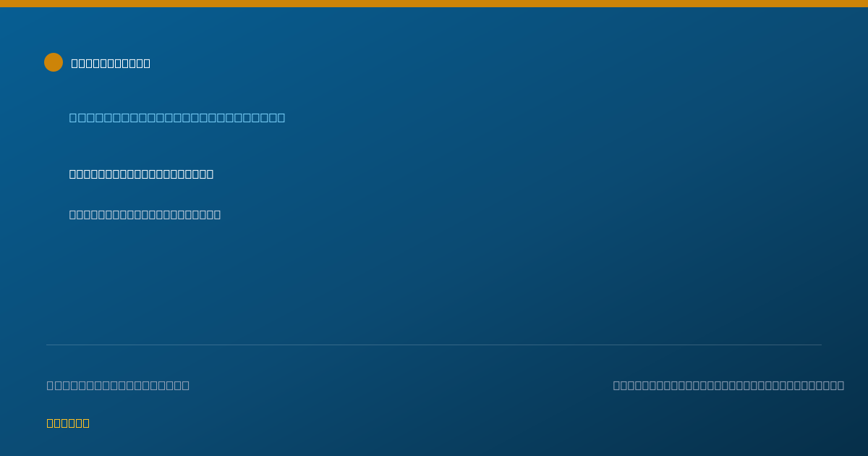Select the white title text beside the orange circle

pos(111,63)
